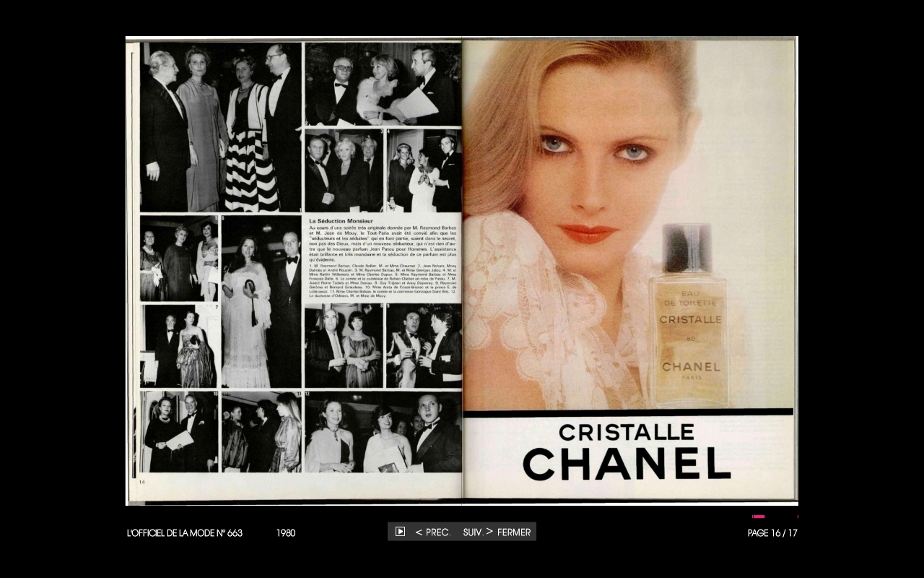Click the photo numbered 7
The image size is (924, 578).
[180, 345]
